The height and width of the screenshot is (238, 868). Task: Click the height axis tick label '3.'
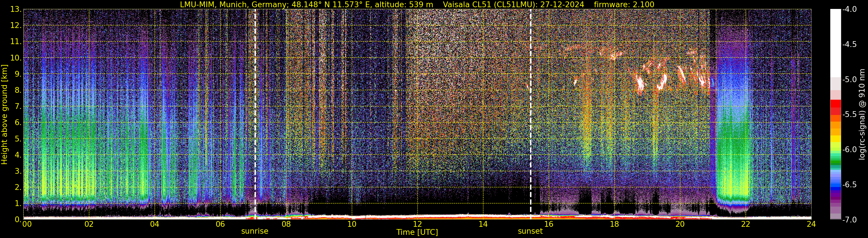coord(18,171)
